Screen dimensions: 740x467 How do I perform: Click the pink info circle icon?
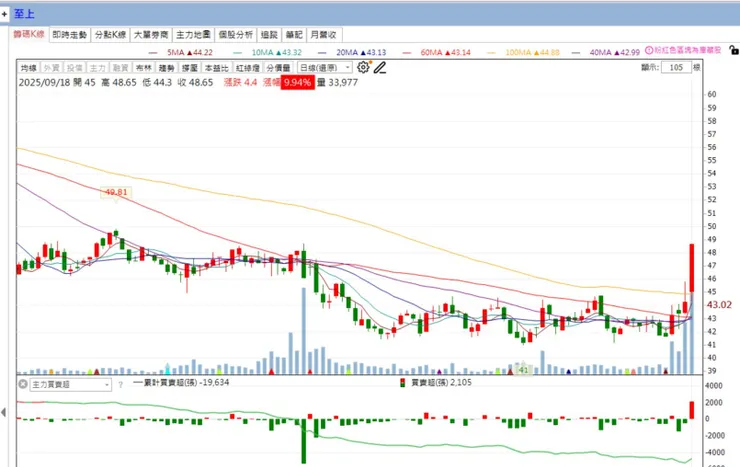[649, 50]
